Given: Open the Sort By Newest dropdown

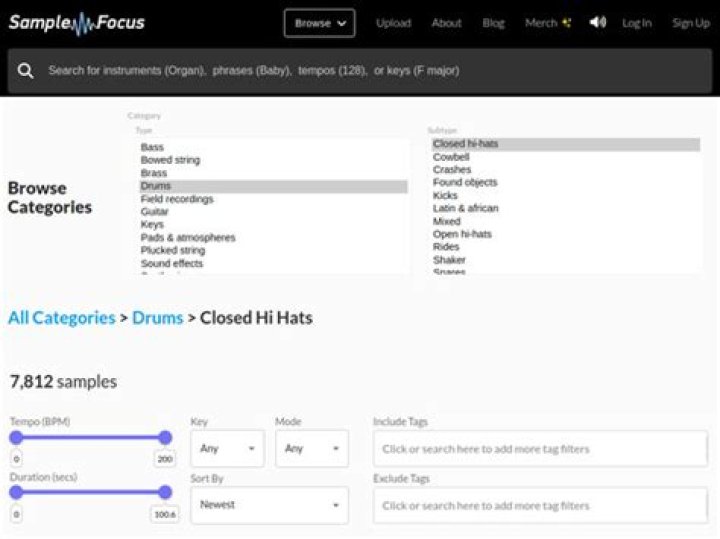Looking at the screenshot, I should [269, 505].
